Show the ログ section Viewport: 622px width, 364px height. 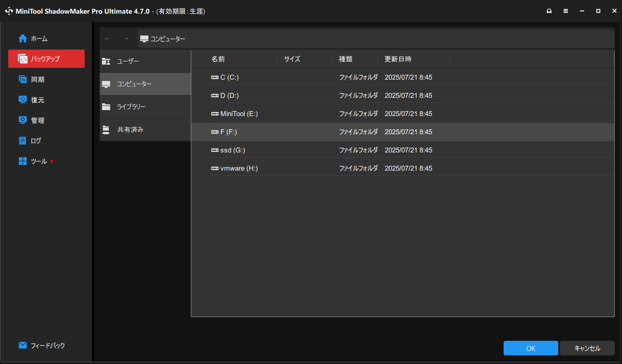point(46,141)
